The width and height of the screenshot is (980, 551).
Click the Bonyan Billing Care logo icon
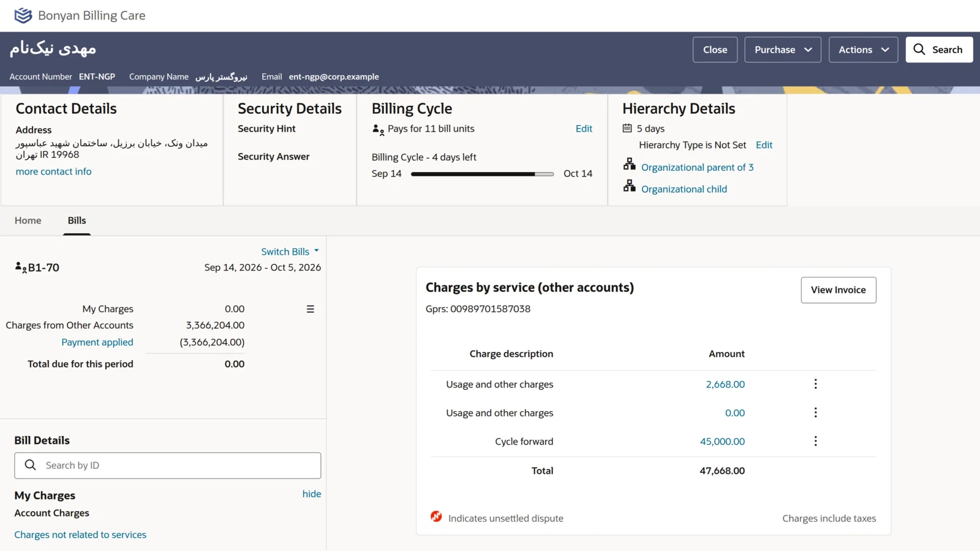[23, 15]
